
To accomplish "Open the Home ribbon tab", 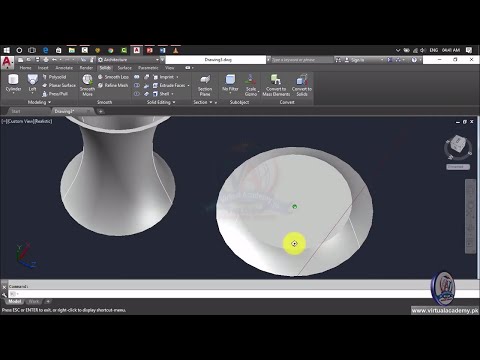I will point(25,68).
